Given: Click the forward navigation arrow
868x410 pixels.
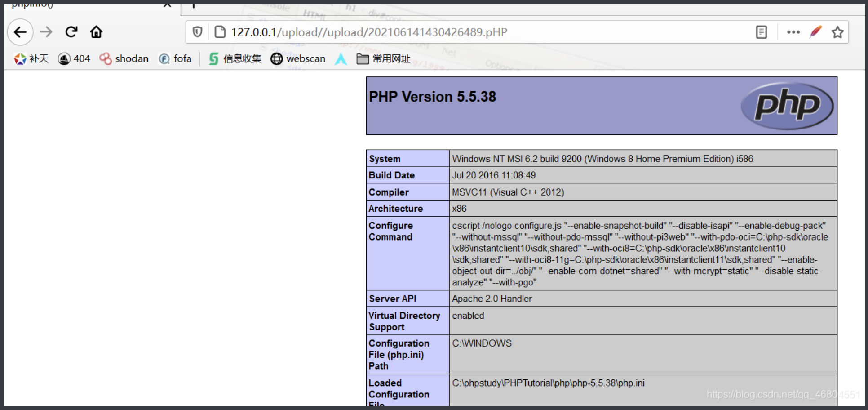Looking at the screenshot, I should coord(46,32).
